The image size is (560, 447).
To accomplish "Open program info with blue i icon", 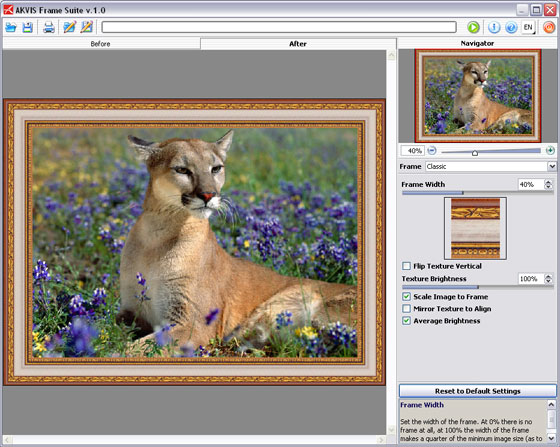I will click(x=494, y=27).
